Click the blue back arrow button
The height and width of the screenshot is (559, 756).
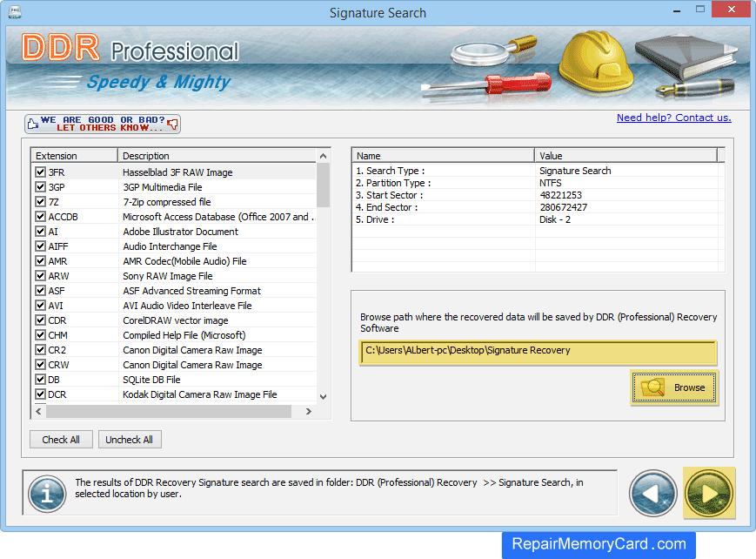[652, 494]
